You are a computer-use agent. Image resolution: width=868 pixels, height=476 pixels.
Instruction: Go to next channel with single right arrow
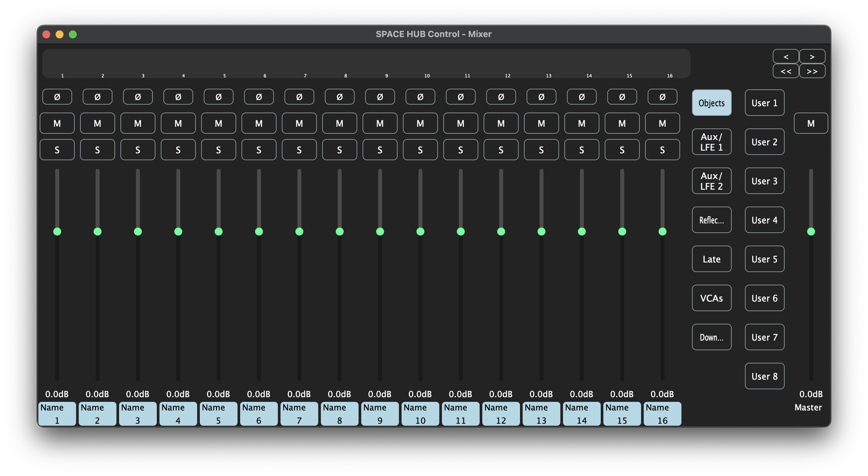click(x=812, y=56)
